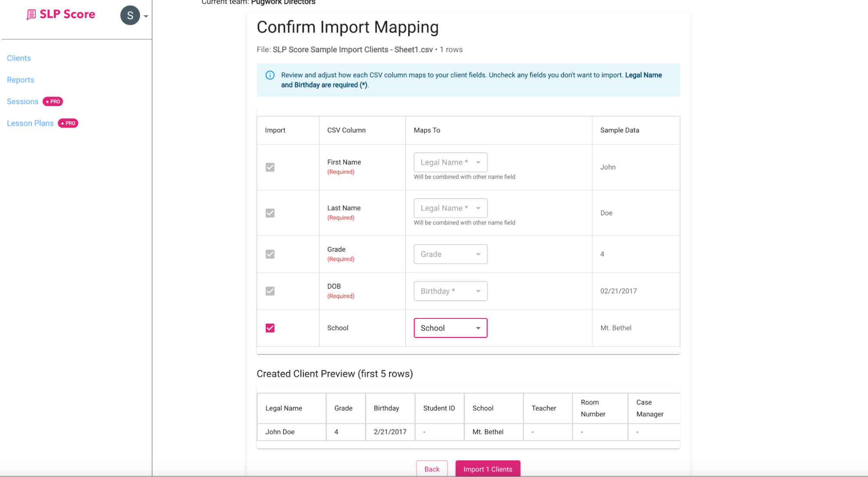Open the School Maps To dropdown
This screenshot has width=868, height=477.
(x=450, y=328)
